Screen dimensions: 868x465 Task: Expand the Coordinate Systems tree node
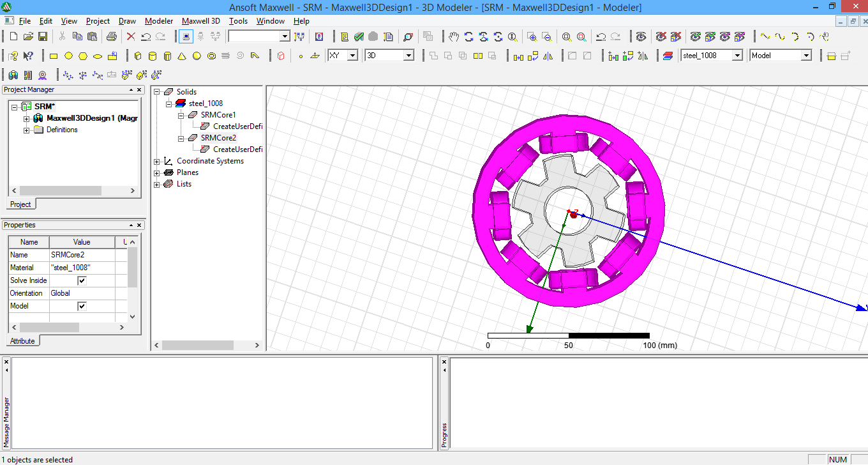pyautogui.click(x=157, y=161)
